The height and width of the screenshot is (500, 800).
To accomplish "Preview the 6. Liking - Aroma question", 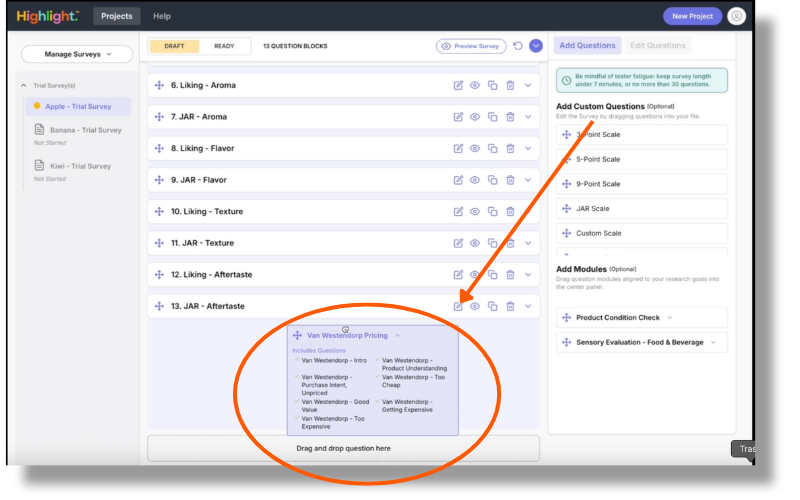I will pos(475,85).
